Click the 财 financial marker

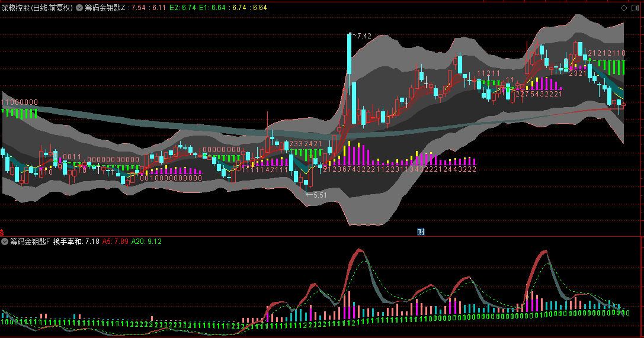[421, 232]
